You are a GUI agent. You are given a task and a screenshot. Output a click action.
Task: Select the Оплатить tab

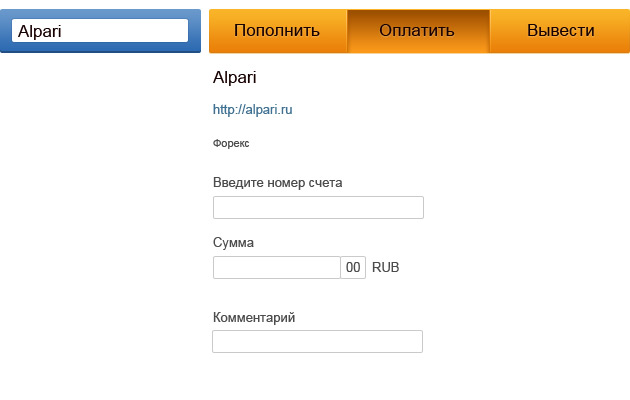pyautogui.click(x=418, y=31)
